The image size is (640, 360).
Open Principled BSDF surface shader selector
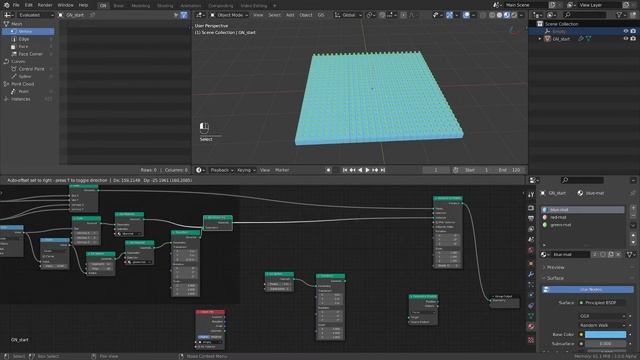(603, 303)
